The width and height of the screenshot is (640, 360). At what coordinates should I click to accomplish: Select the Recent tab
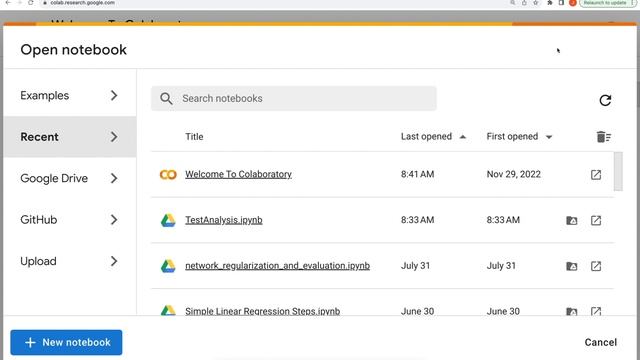70,137
